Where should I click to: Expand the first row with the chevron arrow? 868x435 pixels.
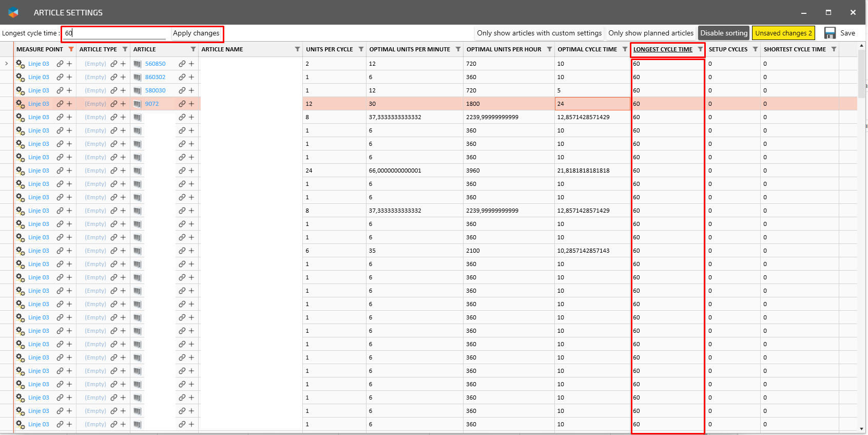point(6,64)
